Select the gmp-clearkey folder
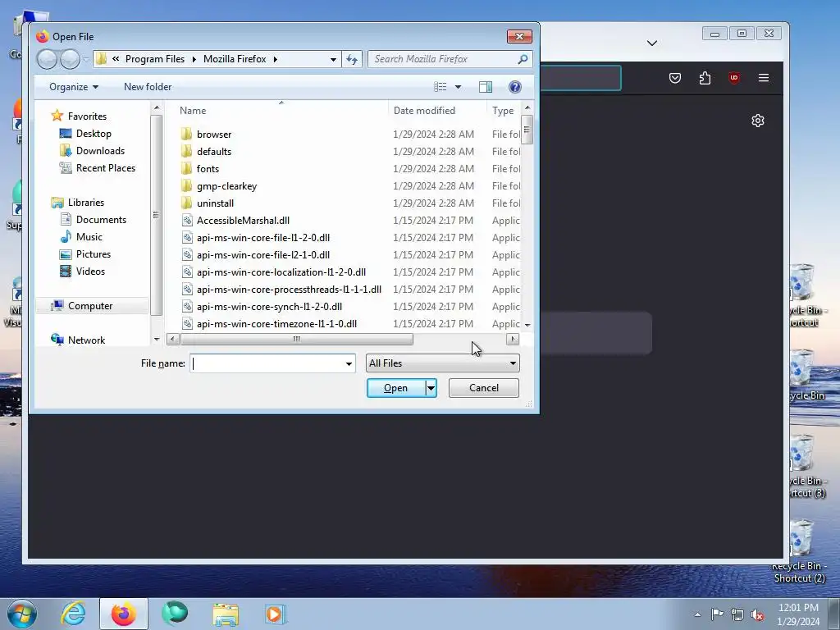Viewport: 840px width, 630px height. click(x=226, y=186)
